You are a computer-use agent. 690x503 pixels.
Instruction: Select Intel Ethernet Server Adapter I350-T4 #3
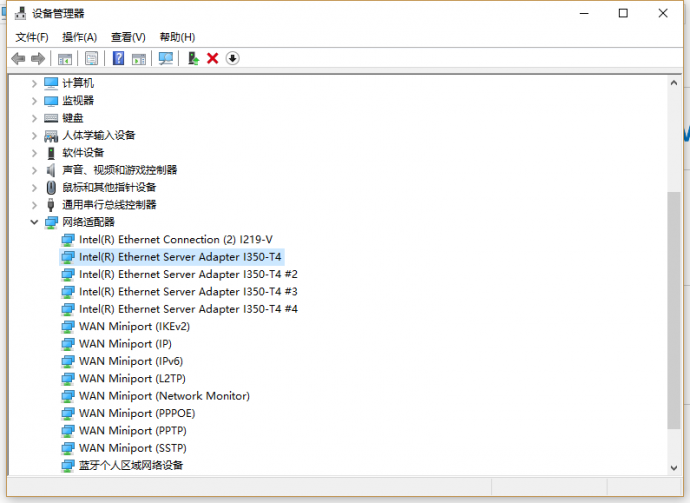(188, 292)
